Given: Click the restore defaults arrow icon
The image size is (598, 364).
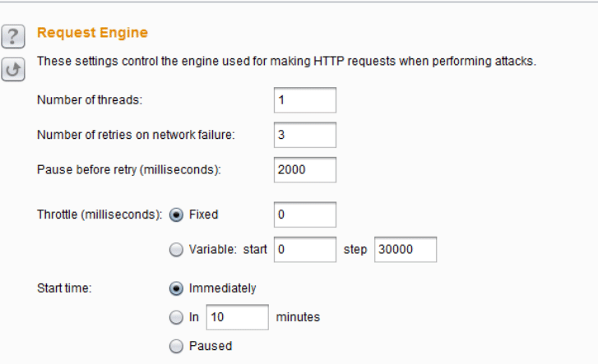Looking at the screenshot, I should coord(13,69).
